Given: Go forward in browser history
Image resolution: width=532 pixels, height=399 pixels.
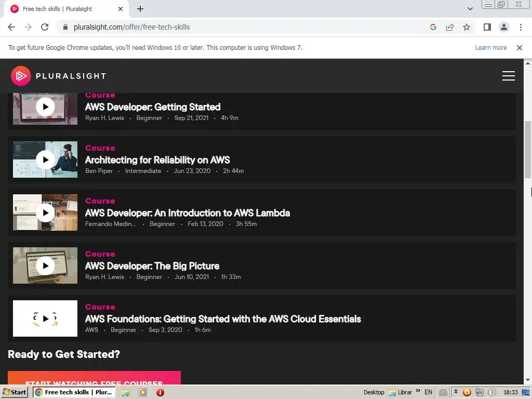Looking at the screenshot, I should coord(28,27).
